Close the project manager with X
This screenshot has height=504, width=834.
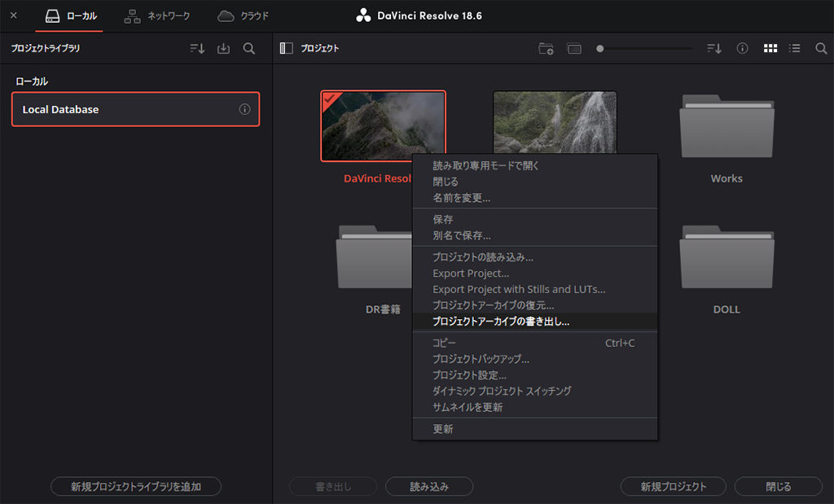[14, 15]
